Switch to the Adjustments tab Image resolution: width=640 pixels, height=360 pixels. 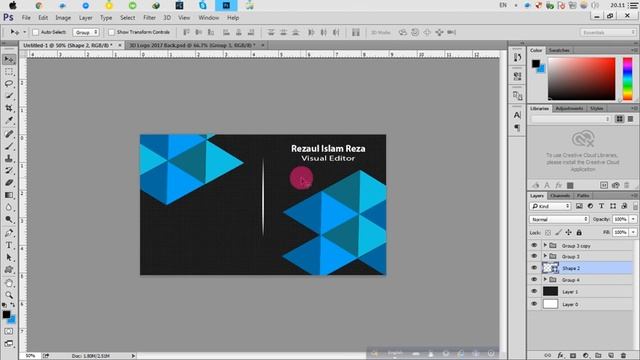(x=569, y=108)
